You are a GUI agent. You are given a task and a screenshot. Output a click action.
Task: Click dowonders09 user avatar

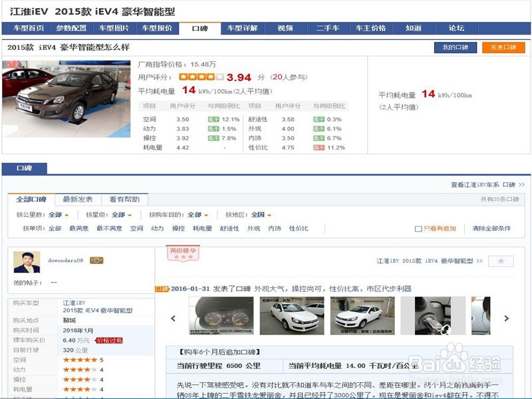(x=27, y=262)
